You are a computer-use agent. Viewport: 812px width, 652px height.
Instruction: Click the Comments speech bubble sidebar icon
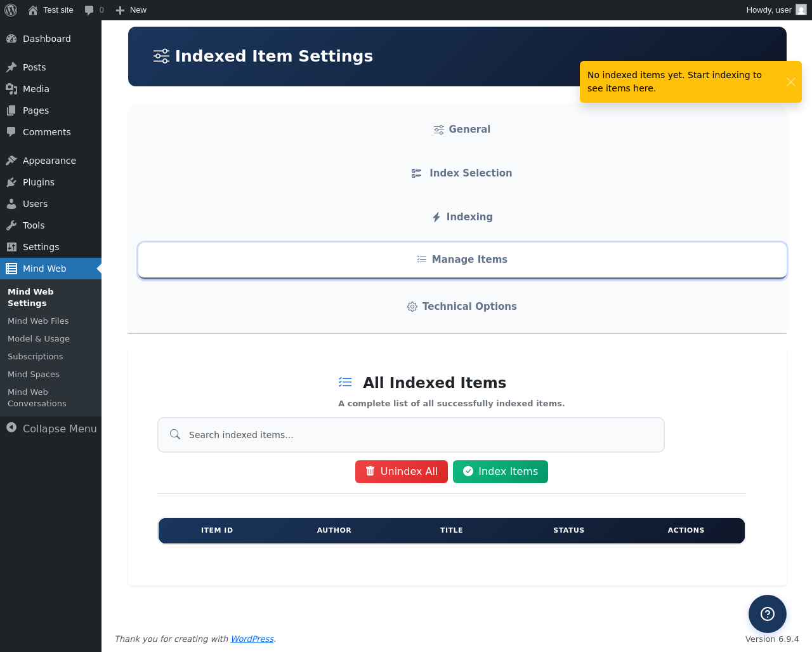[x=11, y=132]
